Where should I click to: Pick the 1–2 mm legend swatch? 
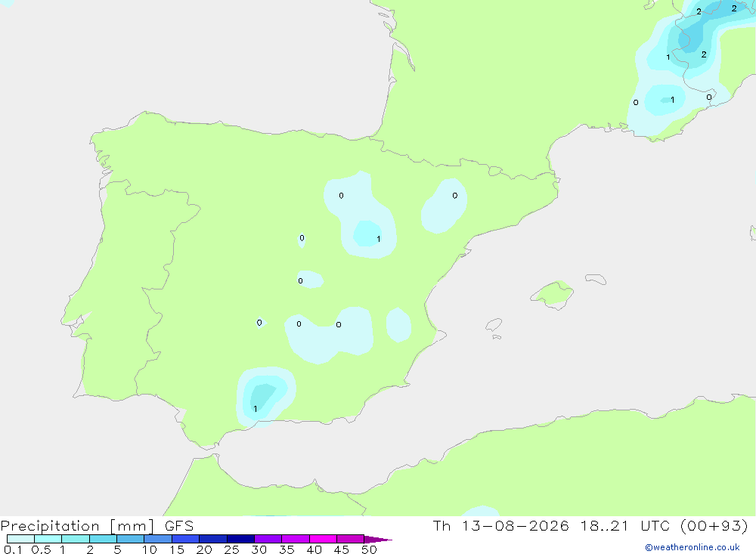(x=76, y=539)
